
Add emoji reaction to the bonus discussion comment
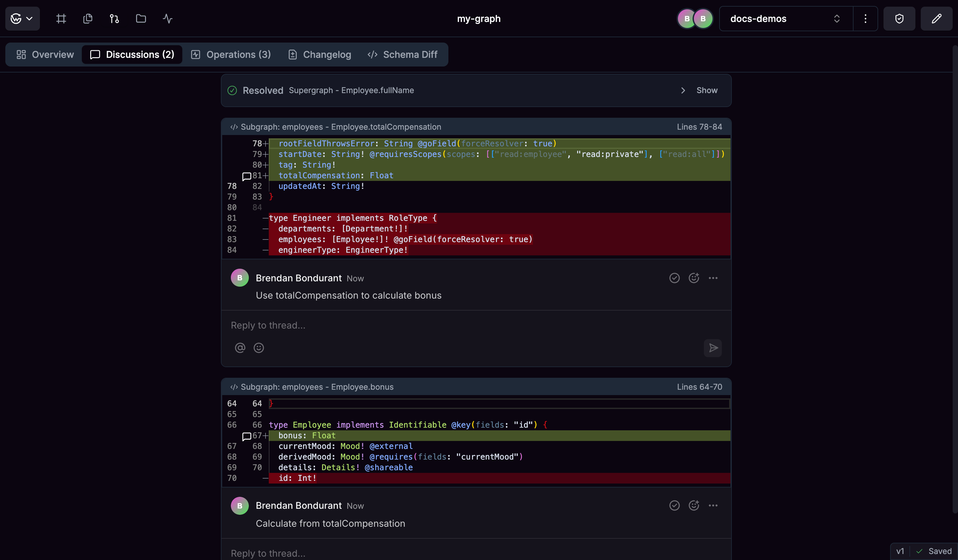694,505
